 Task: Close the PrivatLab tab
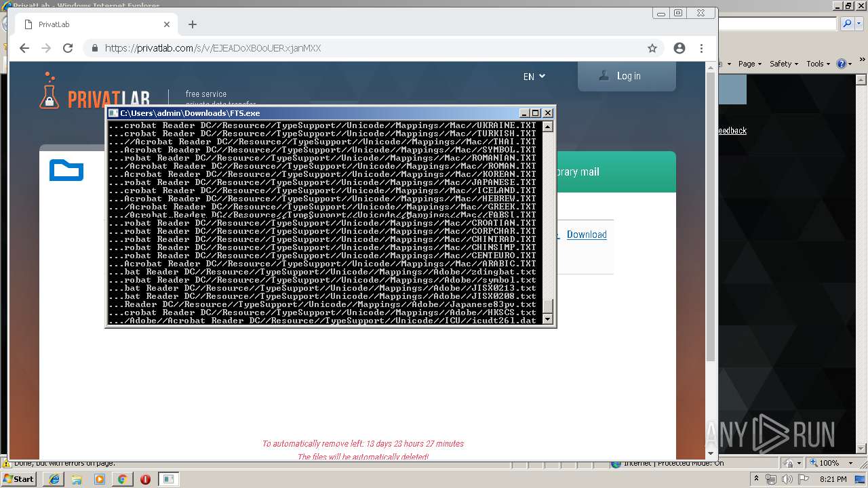167,24
